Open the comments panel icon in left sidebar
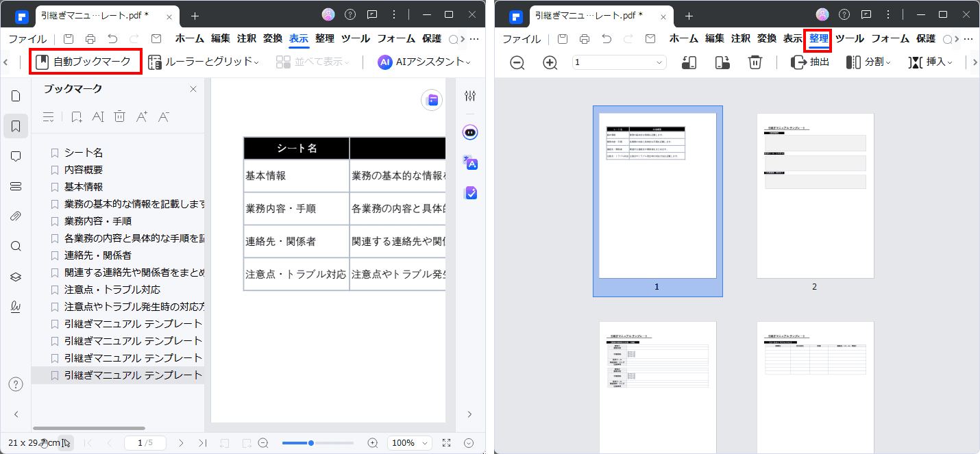Viewport: 980px width, 454px height. tap(16, 156)
